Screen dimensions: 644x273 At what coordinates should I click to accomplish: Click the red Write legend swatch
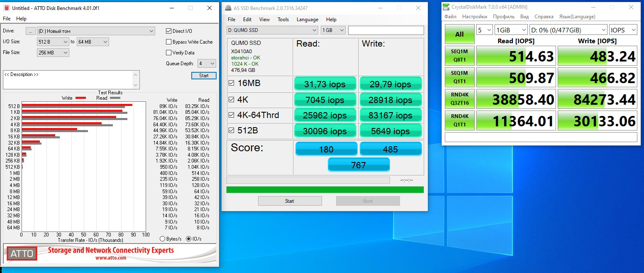(x=80, y=98)
